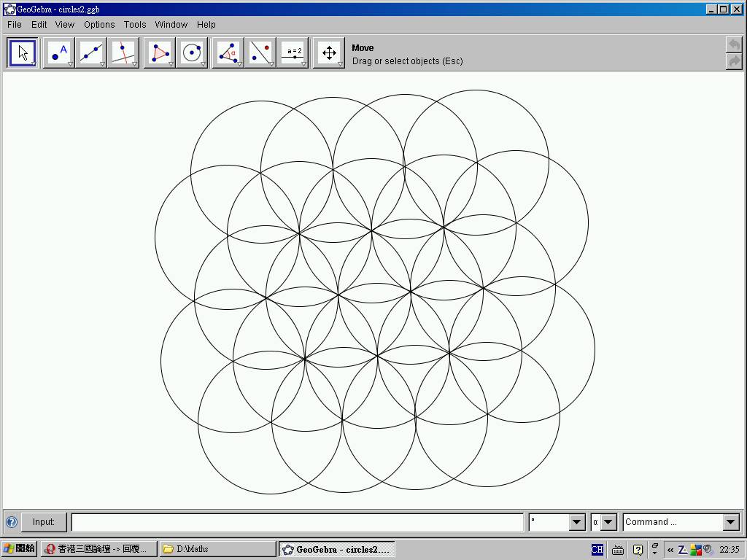Open the Help menu
The height and width of the screenshot is (560, 747).
(206, 24)
